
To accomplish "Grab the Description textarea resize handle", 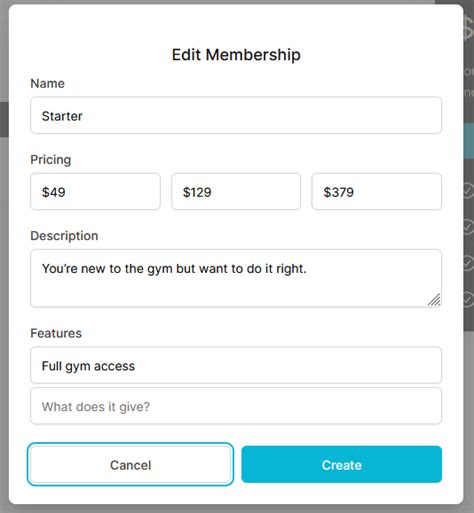I will click(434, 299).
